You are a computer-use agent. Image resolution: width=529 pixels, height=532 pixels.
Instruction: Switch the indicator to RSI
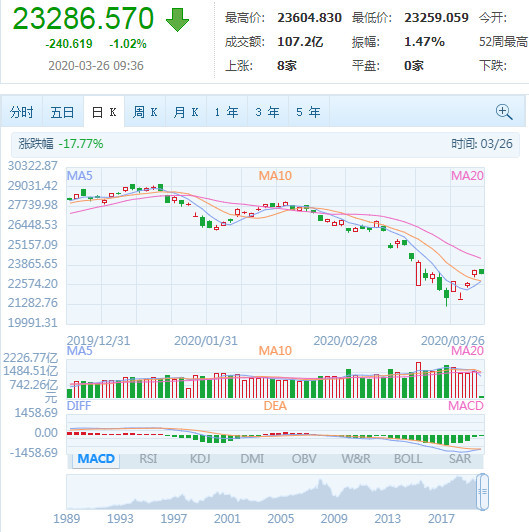148,459
